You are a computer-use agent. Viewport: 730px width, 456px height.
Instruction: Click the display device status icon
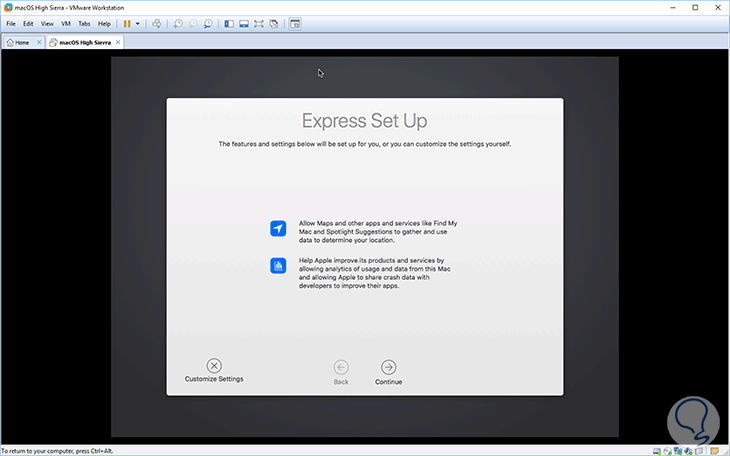(x=699, y=451)
